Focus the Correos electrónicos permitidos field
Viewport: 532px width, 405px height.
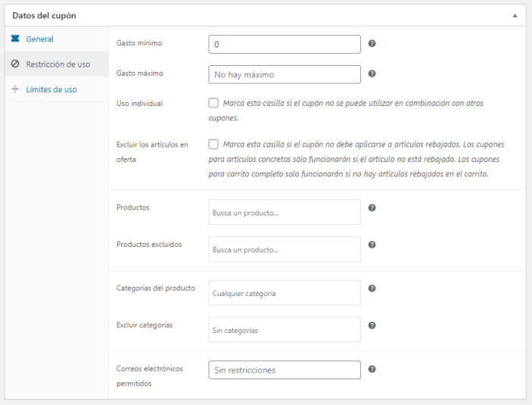(x=285, y=369)
